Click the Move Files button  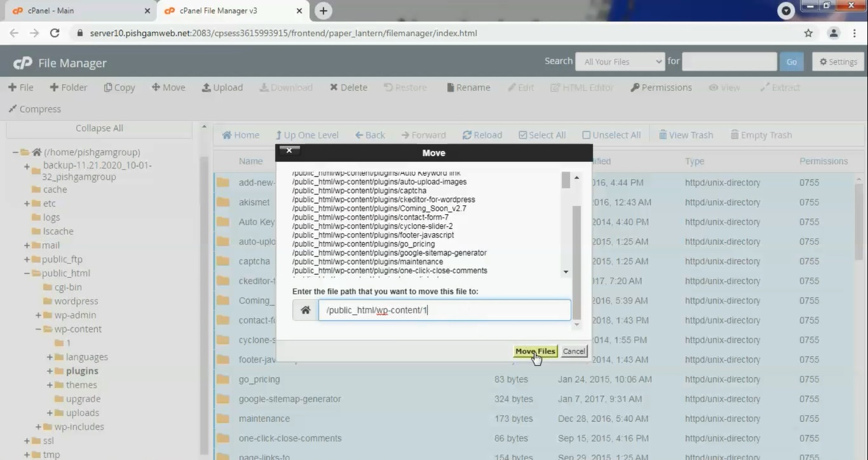coord(535,351)
